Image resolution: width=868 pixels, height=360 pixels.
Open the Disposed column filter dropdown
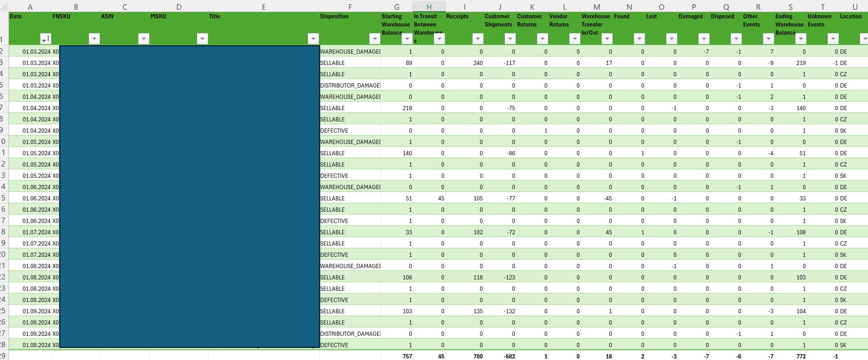tap(736, 39)
